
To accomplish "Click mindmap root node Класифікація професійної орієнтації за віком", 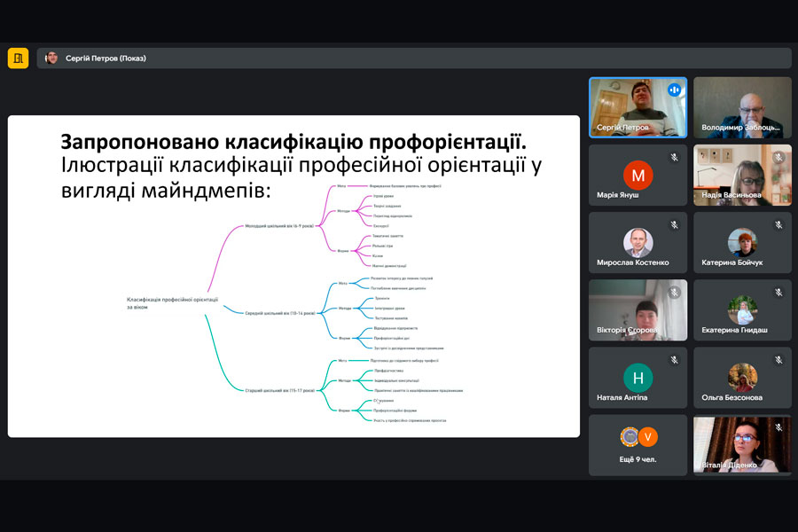I will 172,303.
